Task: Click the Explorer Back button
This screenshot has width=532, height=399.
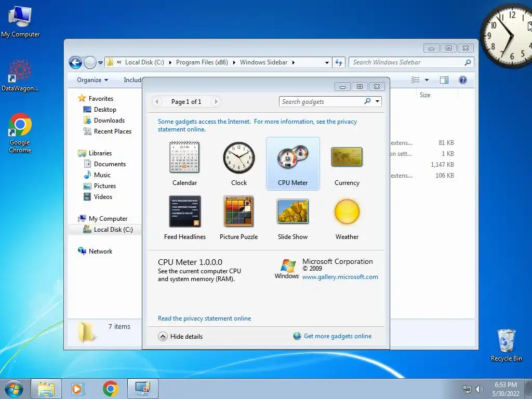Action: (x=75, y=62)
